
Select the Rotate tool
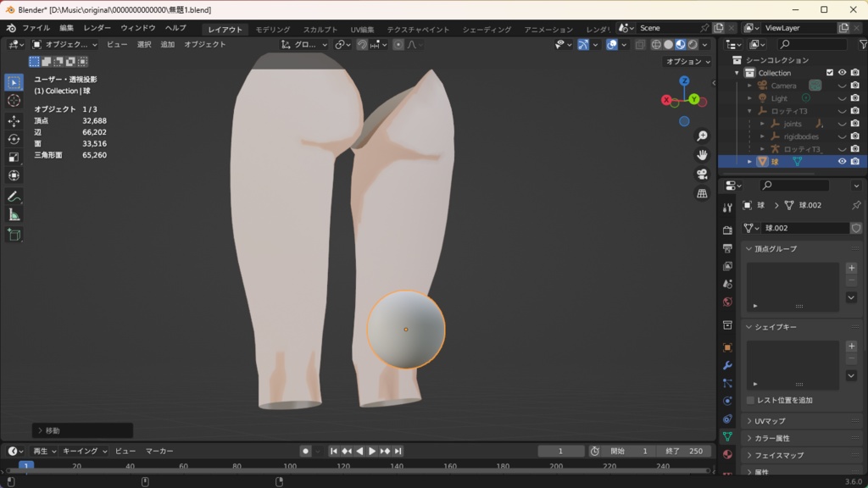click(14, 139)
